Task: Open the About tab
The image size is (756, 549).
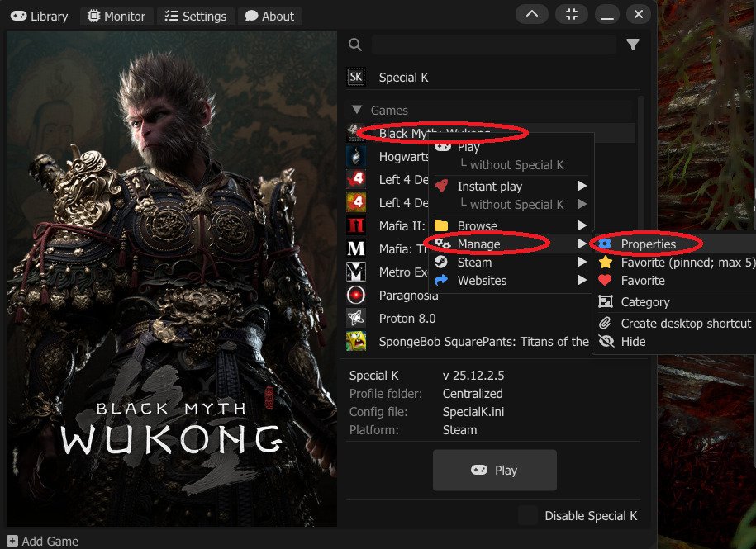Action: tap(269, 16)
